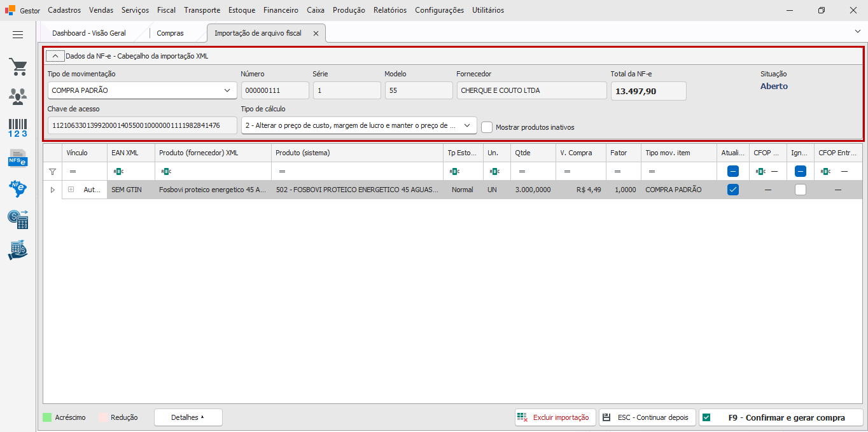
Task: Expand plus box in Vínculo cell
Action: tap(71, 190)
